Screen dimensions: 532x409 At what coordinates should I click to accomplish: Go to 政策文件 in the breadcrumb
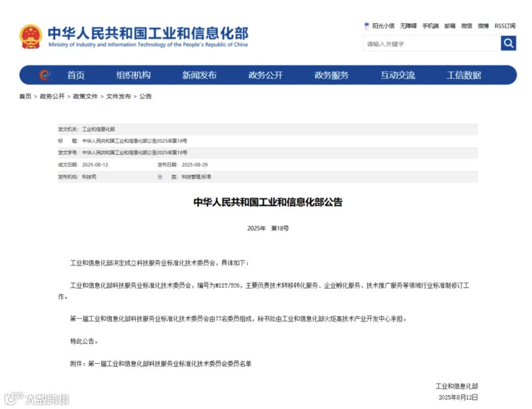click(x=85, y=97)
